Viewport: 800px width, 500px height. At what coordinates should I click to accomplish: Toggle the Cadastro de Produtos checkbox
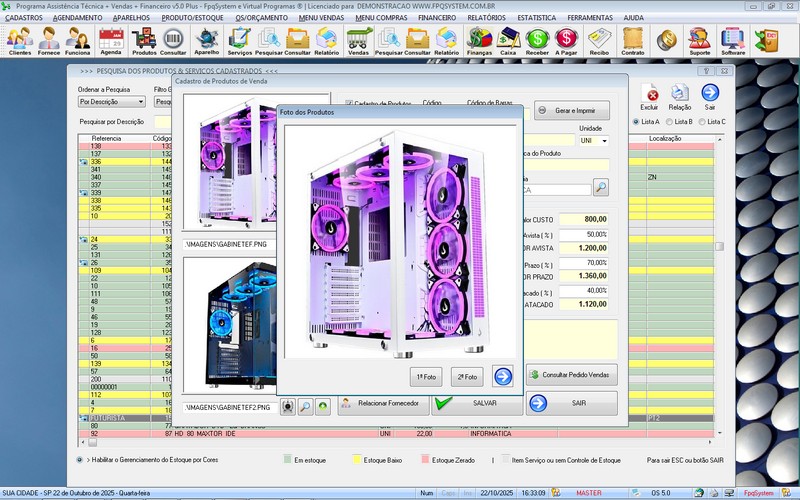pos(349,104)
